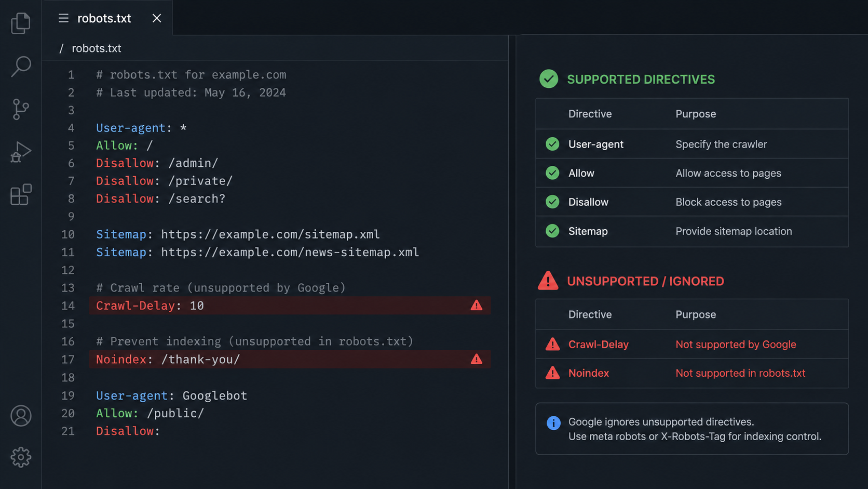Select the 'Specify the crawler' purpose cell

click(721, 144)
